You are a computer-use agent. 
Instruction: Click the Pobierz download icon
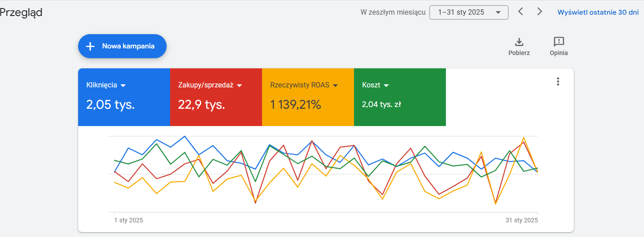pyautogui.click(x=519, y=42)
